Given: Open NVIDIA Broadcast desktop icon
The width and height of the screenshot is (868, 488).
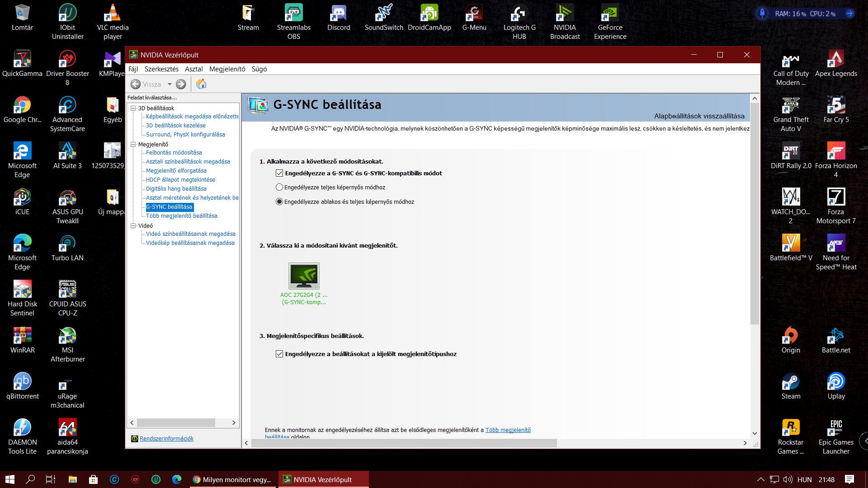Looking at the screenshot, I should pos(565,22).
